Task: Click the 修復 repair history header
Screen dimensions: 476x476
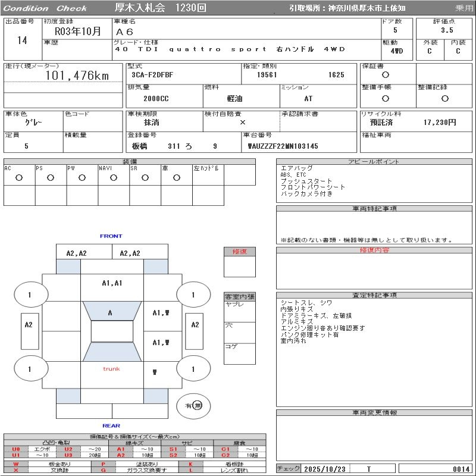Action: click(239, 252)
